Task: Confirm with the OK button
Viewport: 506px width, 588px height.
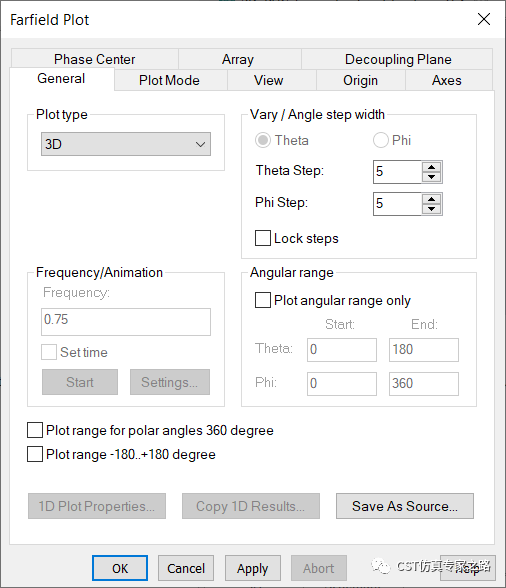Action: [x=120, y=568]
